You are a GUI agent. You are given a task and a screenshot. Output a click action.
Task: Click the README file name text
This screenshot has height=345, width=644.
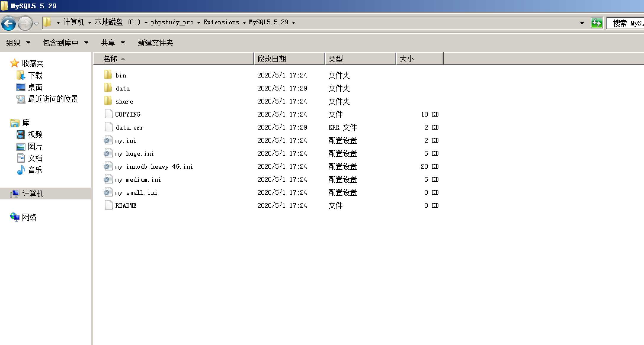[x=126, y=205]
